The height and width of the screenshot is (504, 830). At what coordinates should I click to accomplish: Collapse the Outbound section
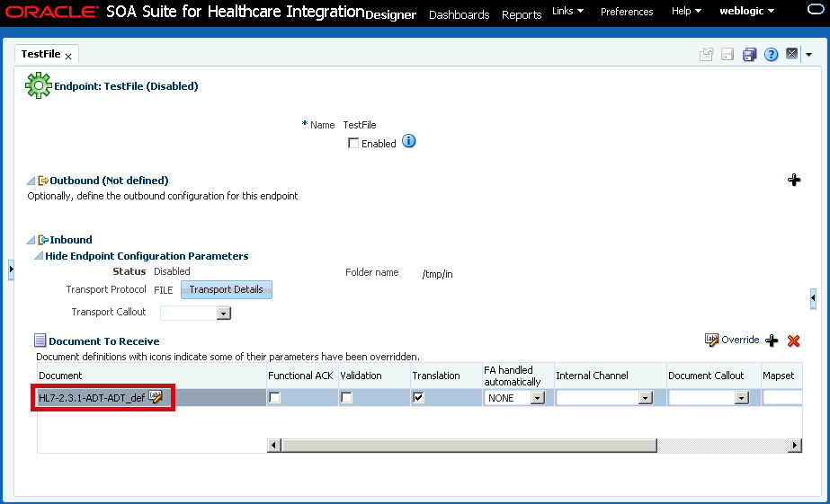31,181
